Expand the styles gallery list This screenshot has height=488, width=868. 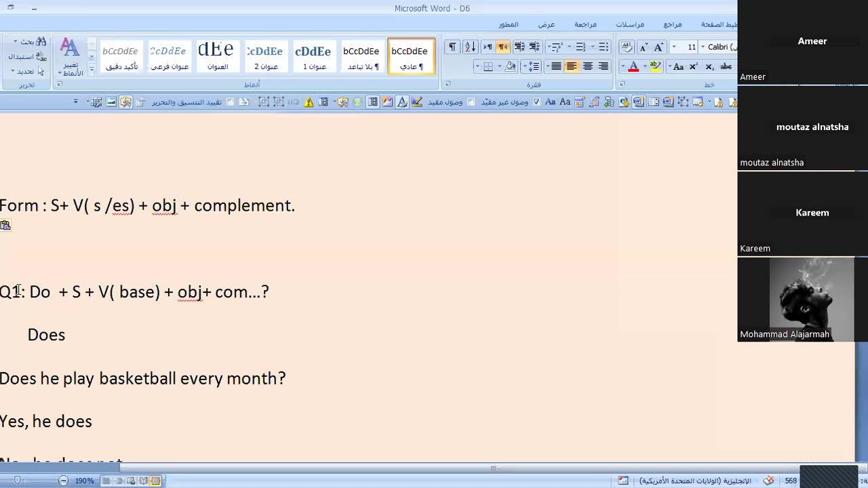(92, 69)
